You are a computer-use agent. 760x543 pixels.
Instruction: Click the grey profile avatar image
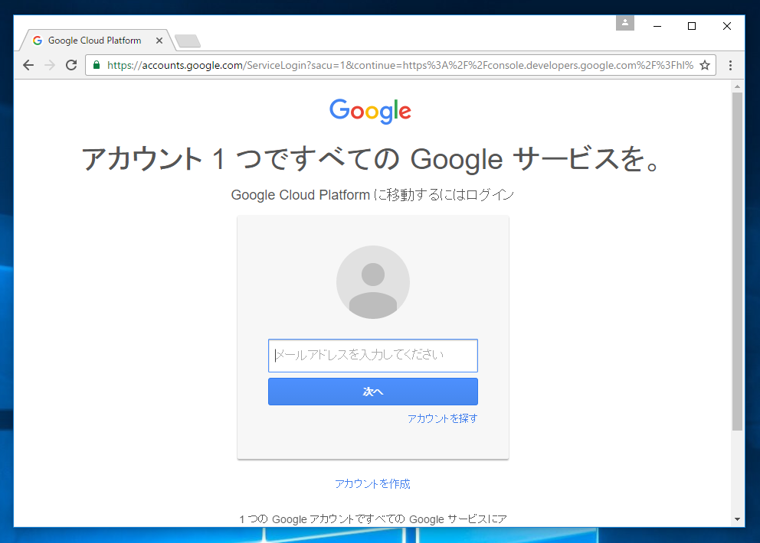tap(373, 282)
